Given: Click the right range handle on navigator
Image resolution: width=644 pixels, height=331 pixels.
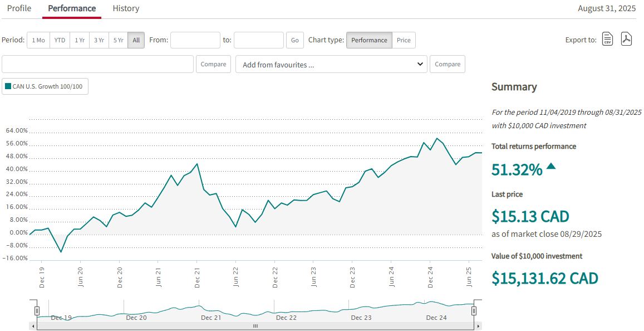Looking at the screenshot, I should click(475, 310).
